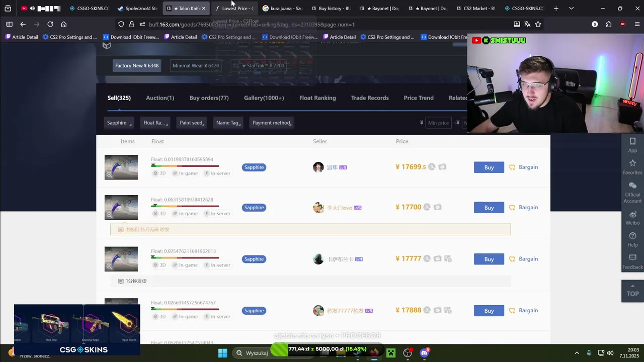Close the Talon Knife browser tab
Viewport: 644px width, 362px height.
click(x=203, y=9)
